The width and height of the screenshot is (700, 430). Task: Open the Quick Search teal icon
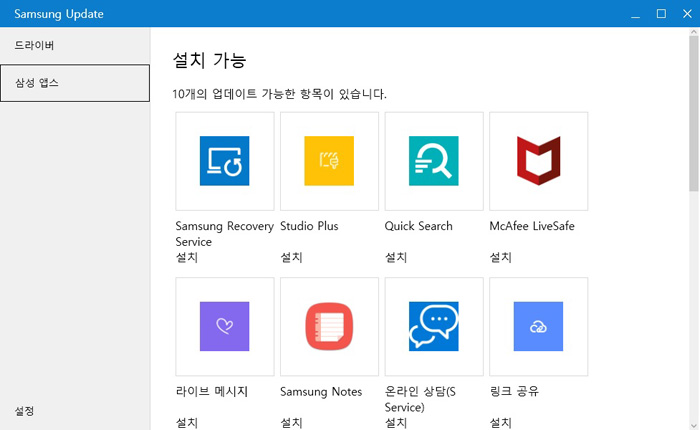433,161
